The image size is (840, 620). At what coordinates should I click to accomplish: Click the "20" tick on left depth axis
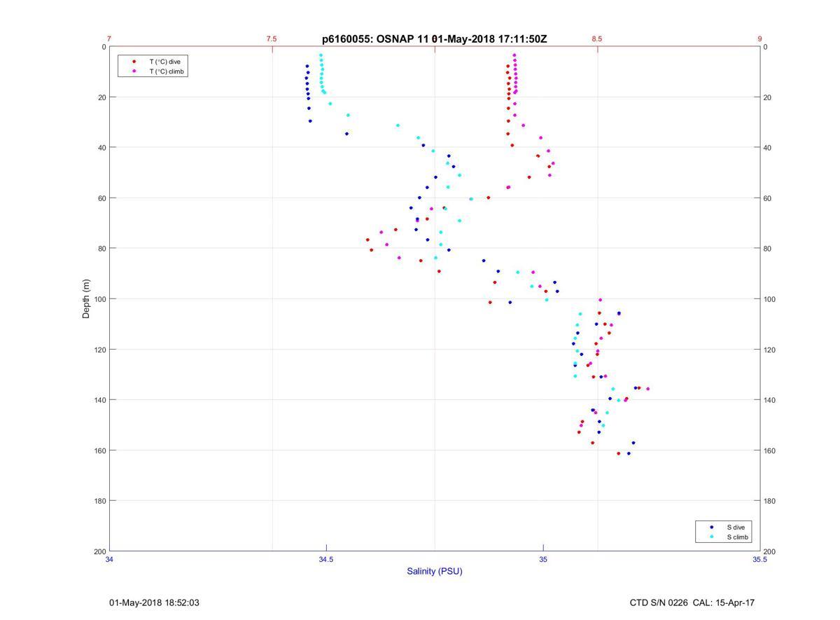point(101,97)
